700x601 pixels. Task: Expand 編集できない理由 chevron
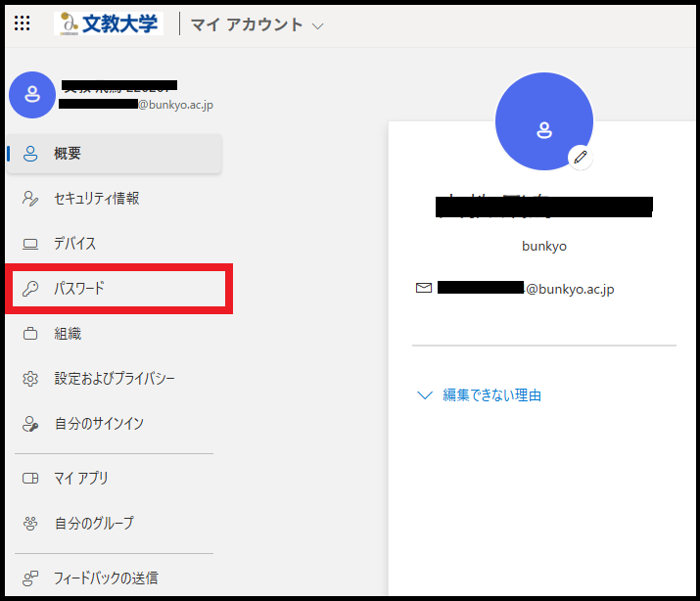click(x=425, y=395)
